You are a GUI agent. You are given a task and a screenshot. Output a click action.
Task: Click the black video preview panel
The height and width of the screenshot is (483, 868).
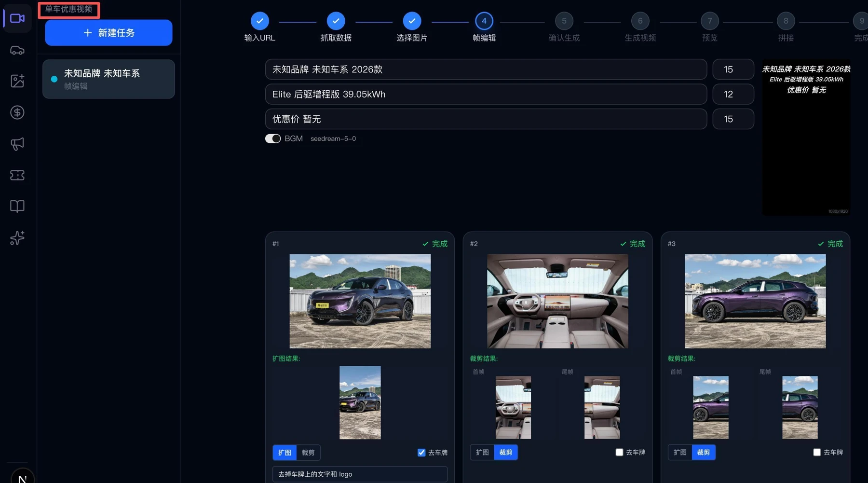pos(806,138)
